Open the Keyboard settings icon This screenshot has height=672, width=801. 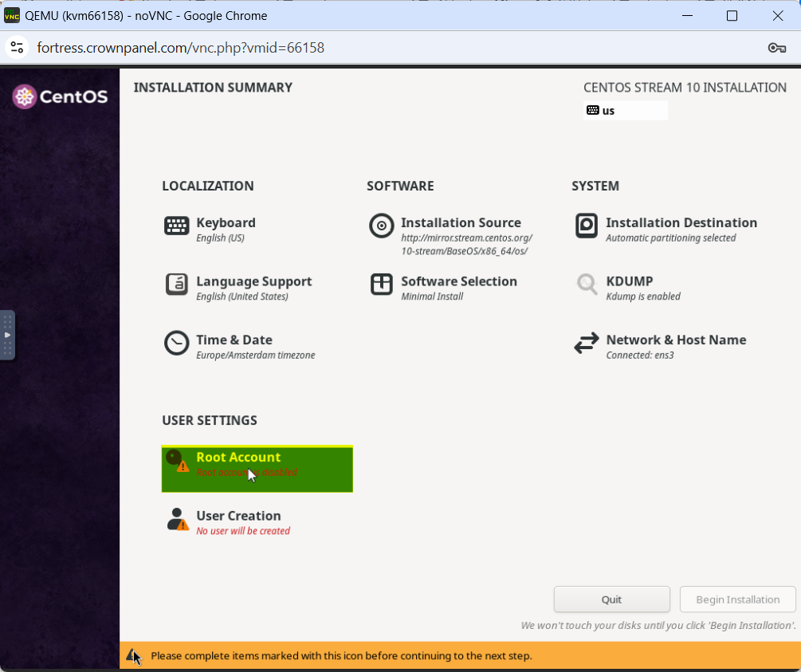tap(177, 226)
